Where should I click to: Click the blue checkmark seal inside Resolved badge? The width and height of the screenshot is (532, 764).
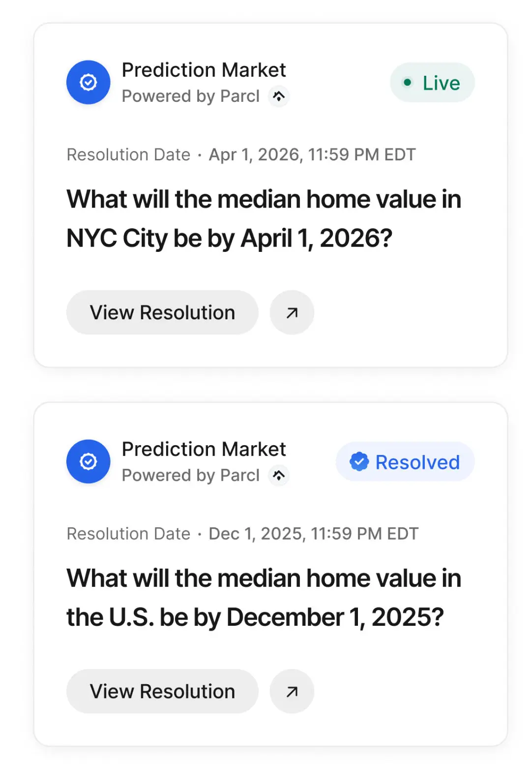pyautogui.click(x=359, y=461)
